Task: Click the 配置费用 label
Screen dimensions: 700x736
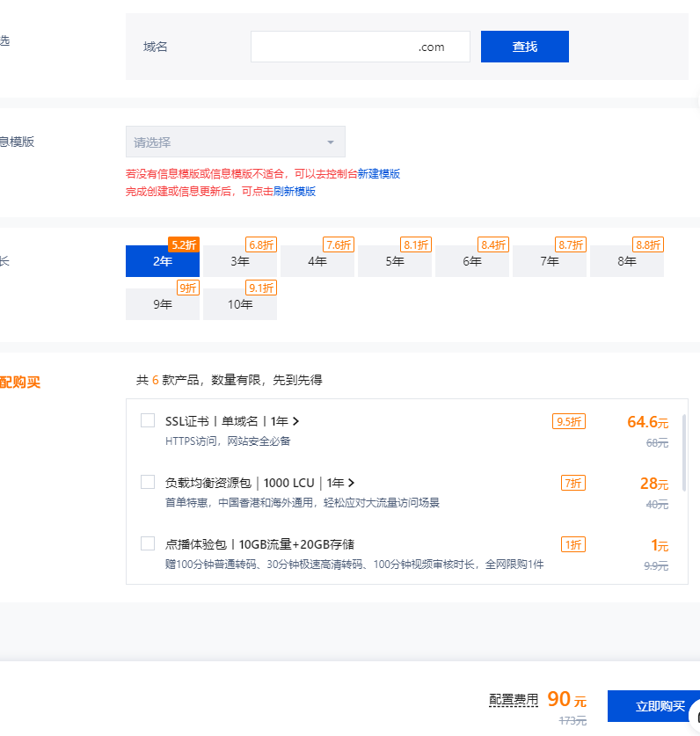Action: coord(514,700)
